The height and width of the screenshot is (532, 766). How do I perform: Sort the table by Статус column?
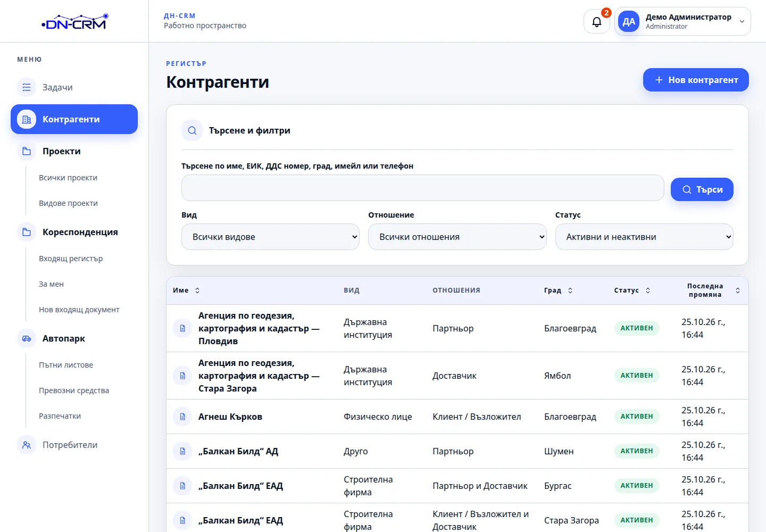tap(632, 290)
